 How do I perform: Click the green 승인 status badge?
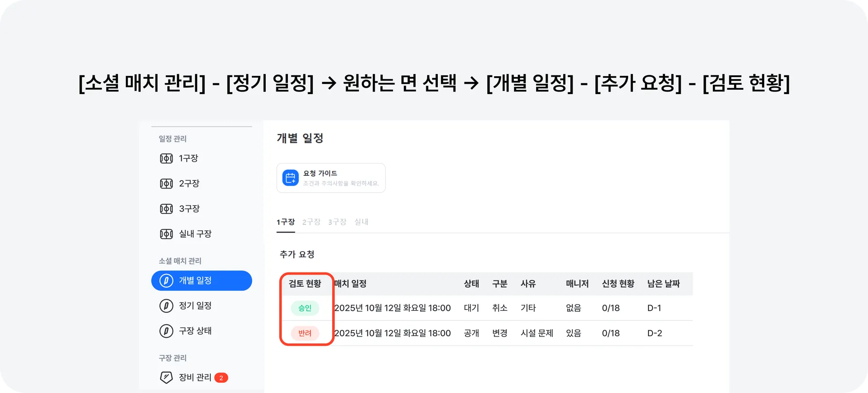click(x=305, y=308)
